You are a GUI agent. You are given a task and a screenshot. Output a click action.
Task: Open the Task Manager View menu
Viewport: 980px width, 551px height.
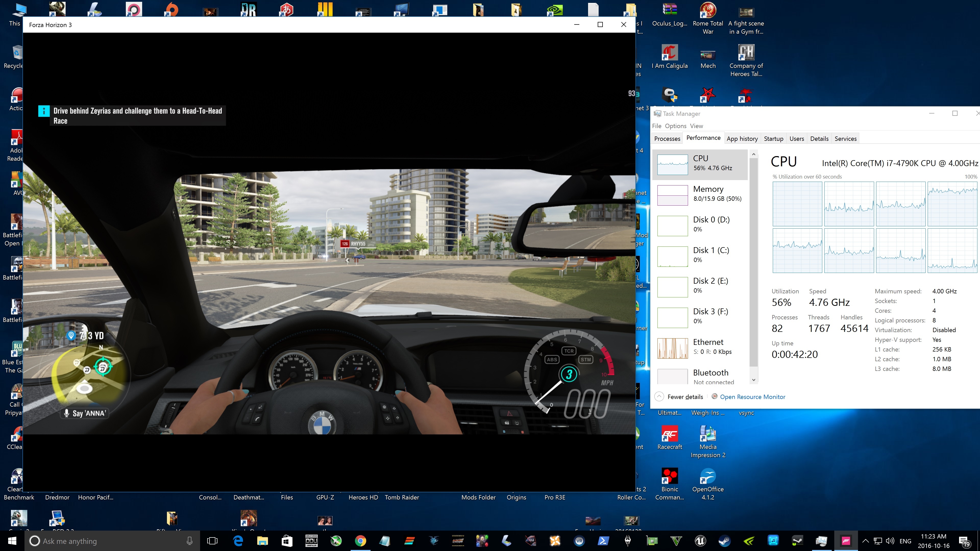click(696, 126)
